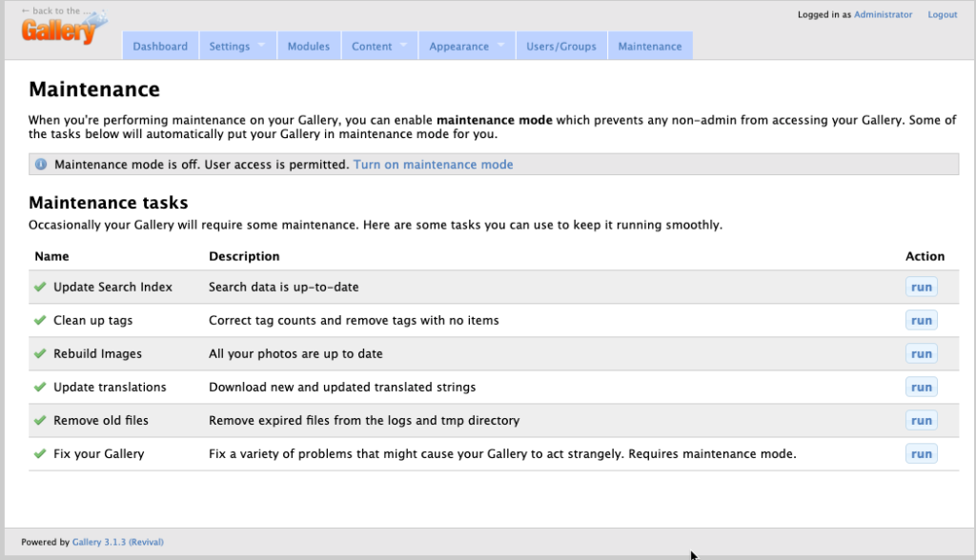
Task: Expand the Content dropdown menu
Action: [378, 46]
